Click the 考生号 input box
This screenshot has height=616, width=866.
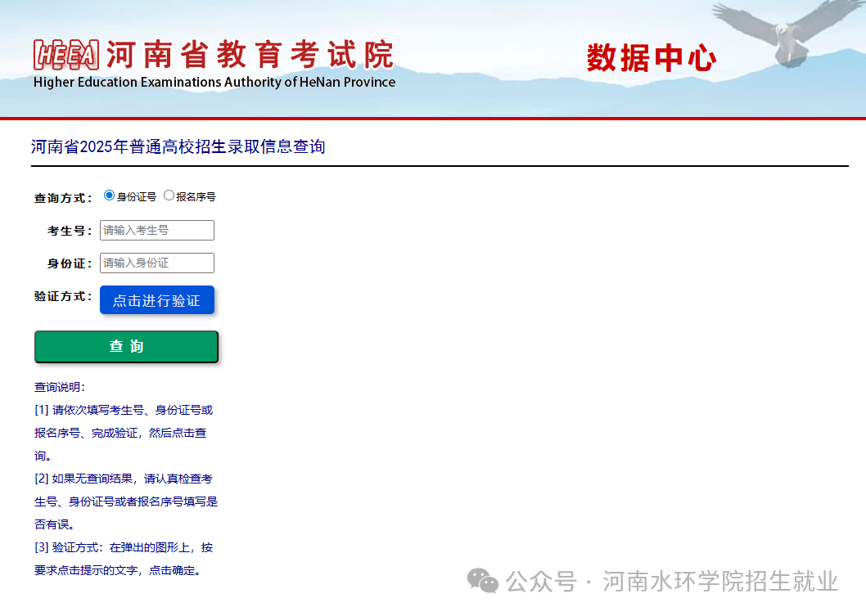pyautogui.click(x=156, y=230)
